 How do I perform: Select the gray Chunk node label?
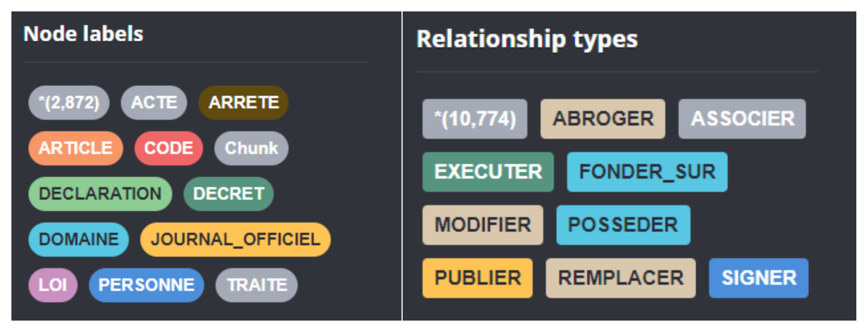coord(252,148)
